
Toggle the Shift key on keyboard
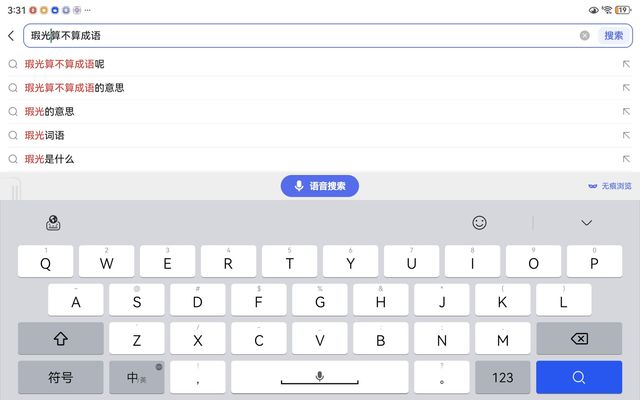coord(61,338)
